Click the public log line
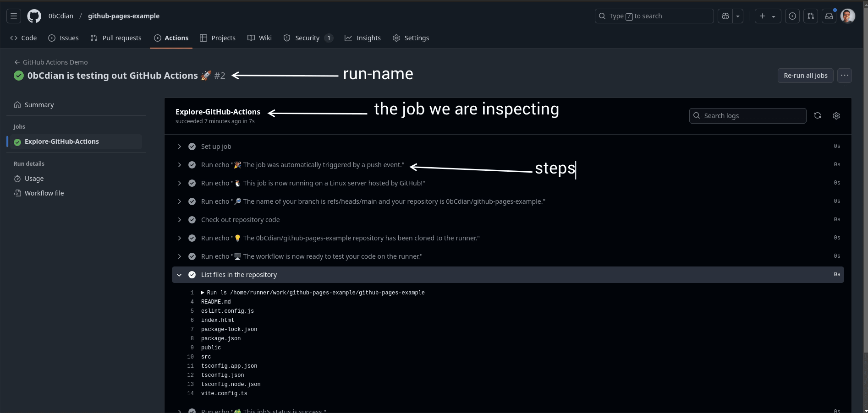This screenshot has height=413, width=868. pos(211,348)
